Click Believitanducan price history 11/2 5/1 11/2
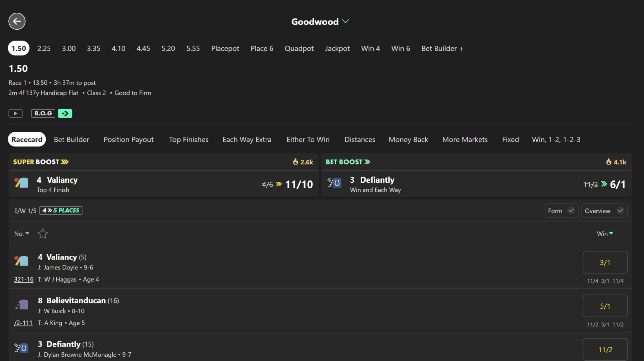The image size is (644, 361). [605, 325]
